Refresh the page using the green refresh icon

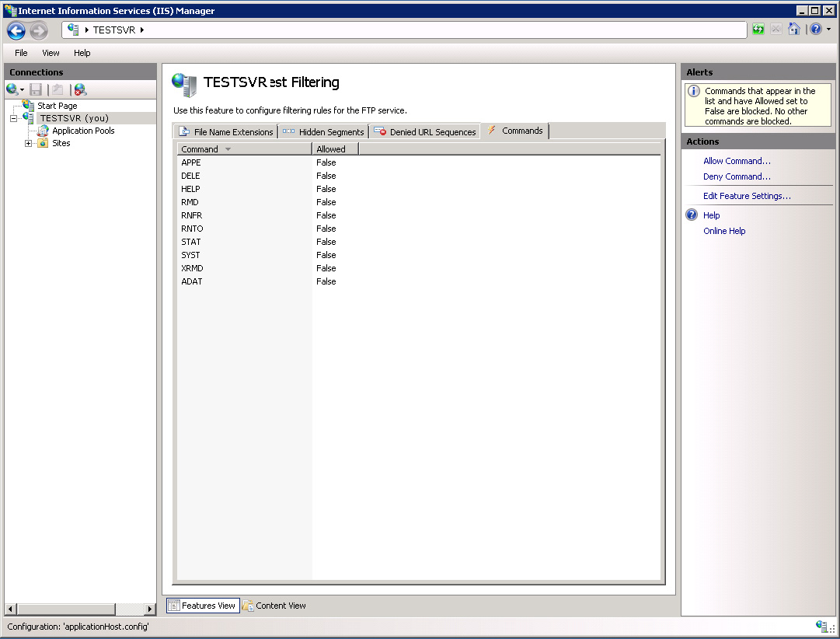[x=758, y=29]
